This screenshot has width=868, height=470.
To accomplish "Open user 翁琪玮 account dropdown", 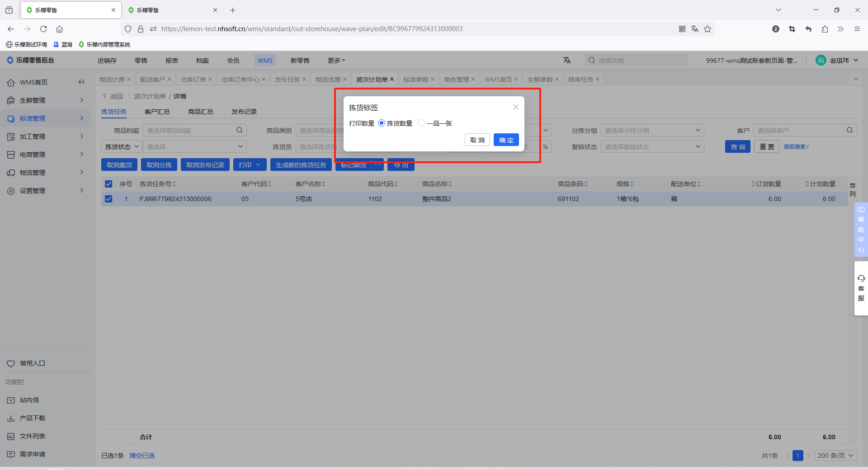I will pos(837,60).
